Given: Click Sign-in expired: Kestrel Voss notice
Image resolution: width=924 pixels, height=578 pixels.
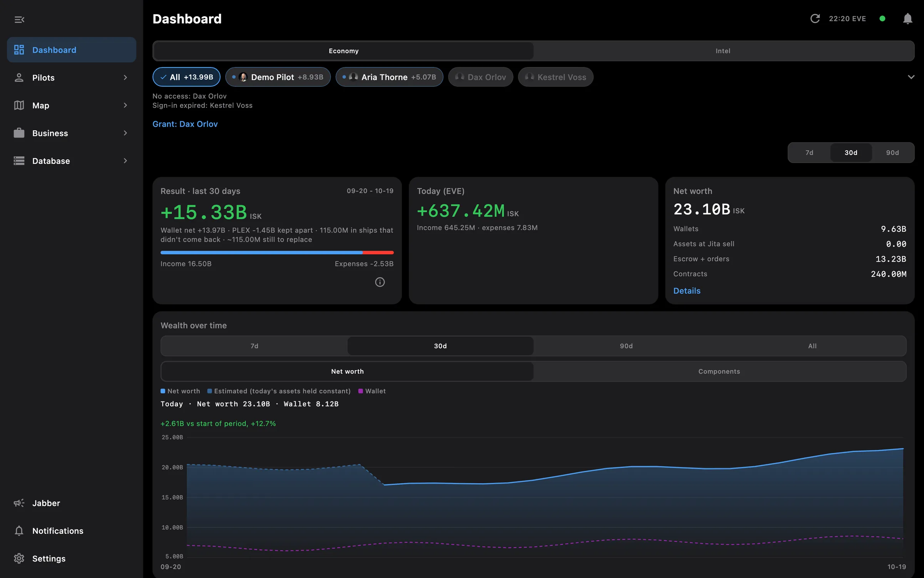Looking at the screenshot, I should (203, 105).
